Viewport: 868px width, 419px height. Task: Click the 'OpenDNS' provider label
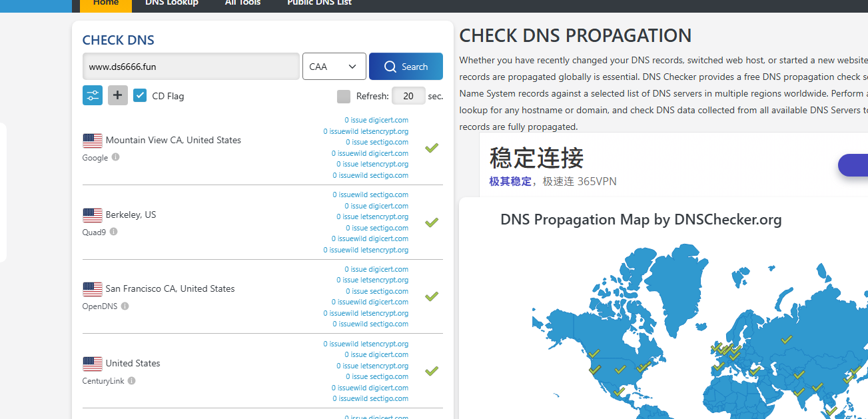[x=100, y=306]
